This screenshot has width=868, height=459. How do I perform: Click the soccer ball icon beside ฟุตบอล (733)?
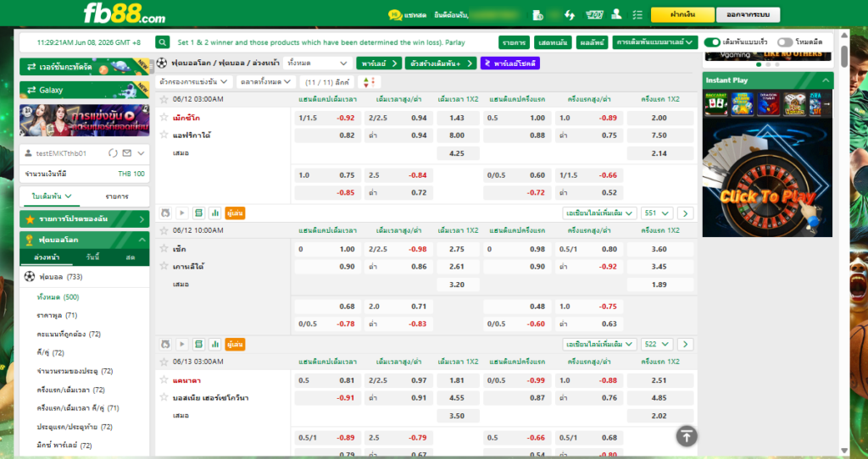tap(30, 277)
